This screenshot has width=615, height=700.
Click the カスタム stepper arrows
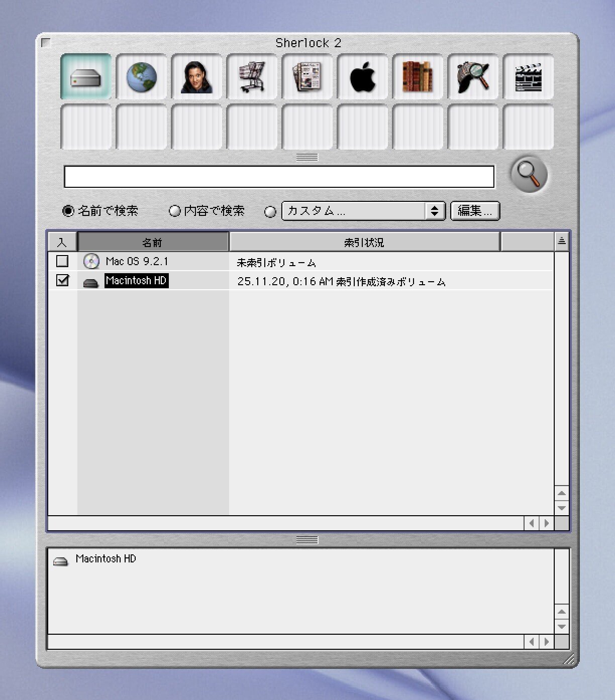(x=435, y=211)
